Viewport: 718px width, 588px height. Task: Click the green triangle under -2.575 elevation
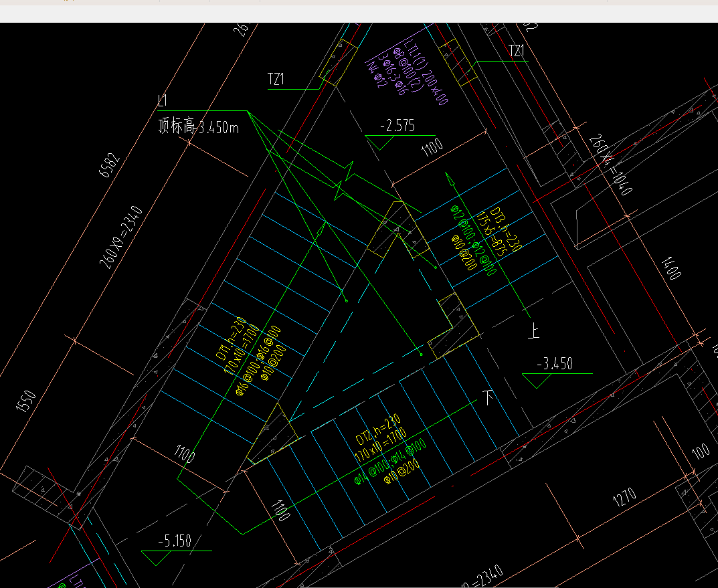click(380, 142)
